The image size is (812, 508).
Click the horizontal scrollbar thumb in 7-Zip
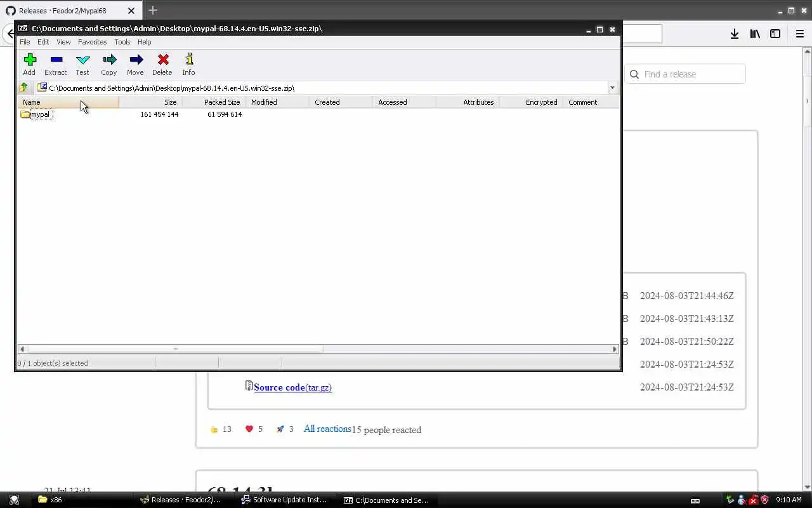coord(175,349)
